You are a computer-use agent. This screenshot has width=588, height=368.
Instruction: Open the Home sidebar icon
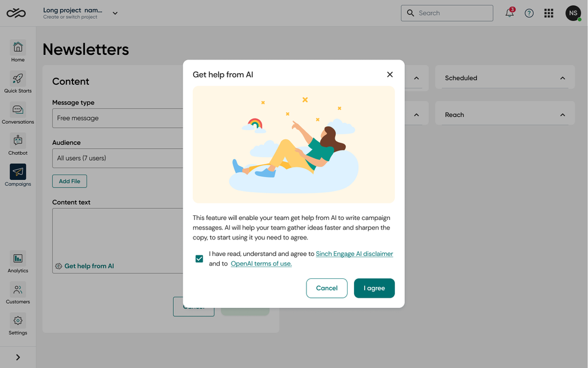click(x=18, y=47)
